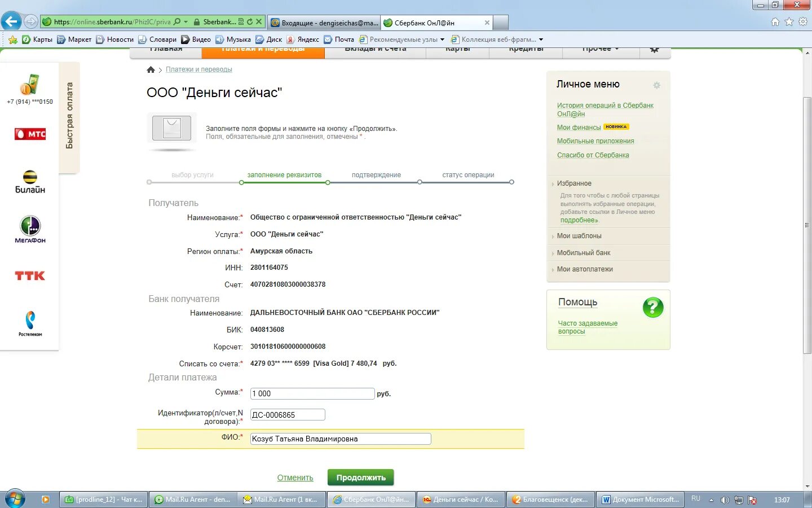Open Личное меню settings gear
The image size is (812, 508).
click(656, 85)
